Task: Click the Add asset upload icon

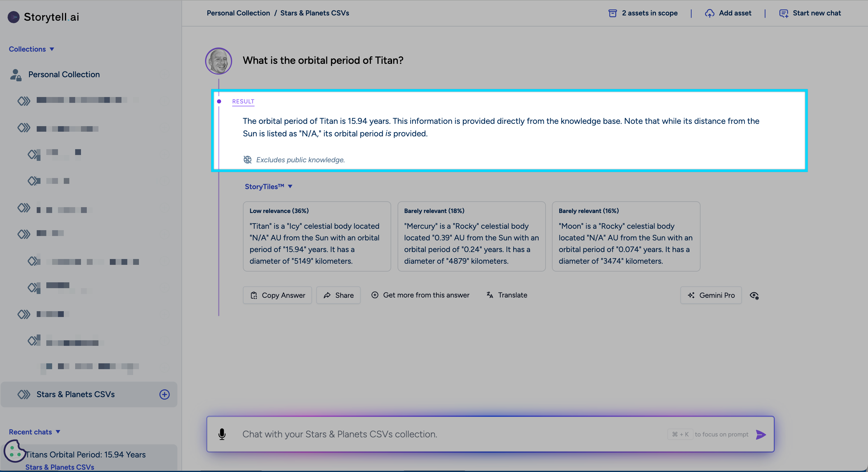Action: click(710, 13)
